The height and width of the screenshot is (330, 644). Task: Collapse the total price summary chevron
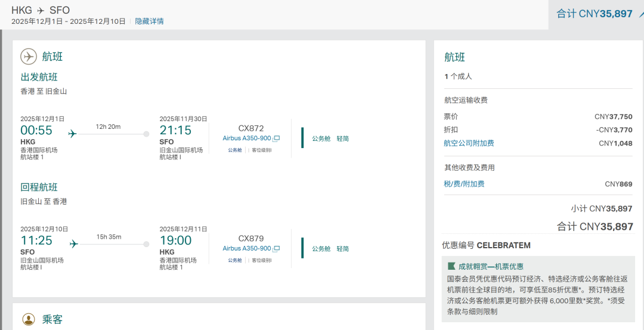pyautogui.click(x=640, y=13)
